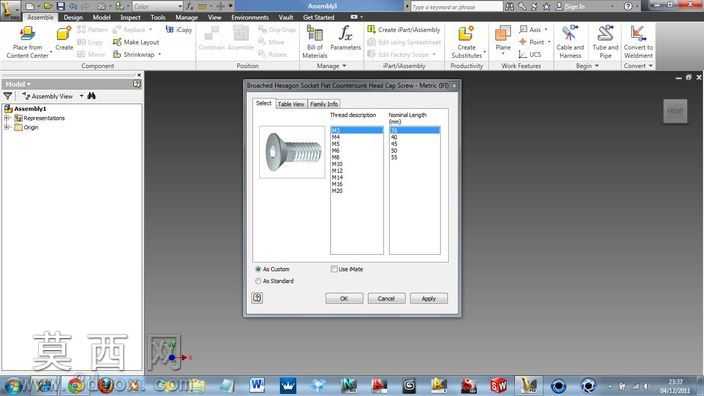Click the dialog help icon at bottom left
704x396 pixels.
[x=257, y=298]
